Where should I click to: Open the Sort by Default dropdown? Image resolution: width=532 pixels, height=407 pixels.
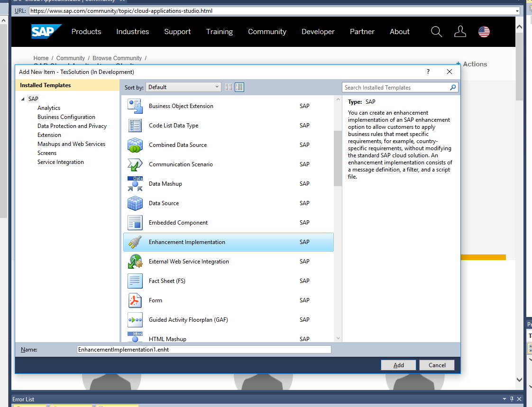point(183,87)
